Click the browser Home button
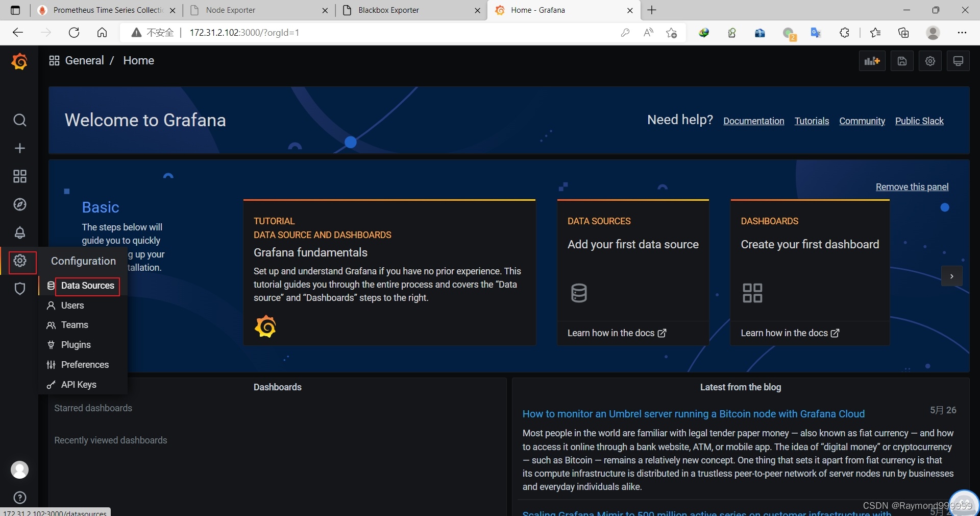The height and width of the screenshot is (516, 980). point(102,33)
